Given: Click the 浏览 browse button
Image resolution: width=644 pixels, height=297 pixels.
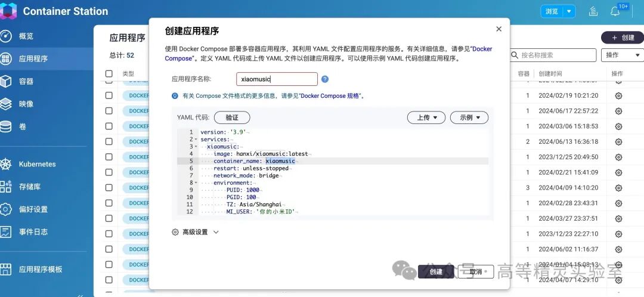Looking at the screenshot, I should tap(552, 11).
